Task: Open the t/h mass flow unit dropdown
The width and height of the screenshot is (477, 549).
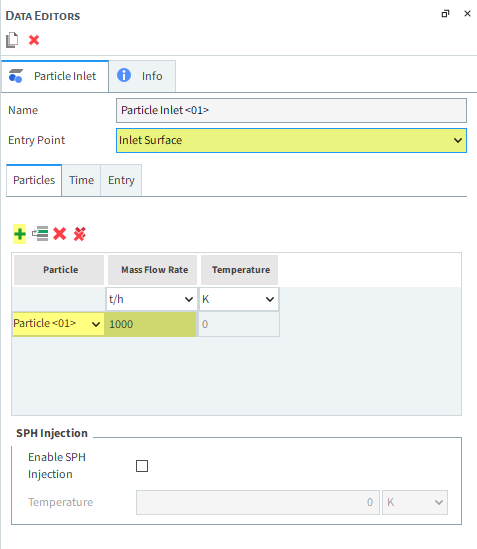Action: pos(151,299)
